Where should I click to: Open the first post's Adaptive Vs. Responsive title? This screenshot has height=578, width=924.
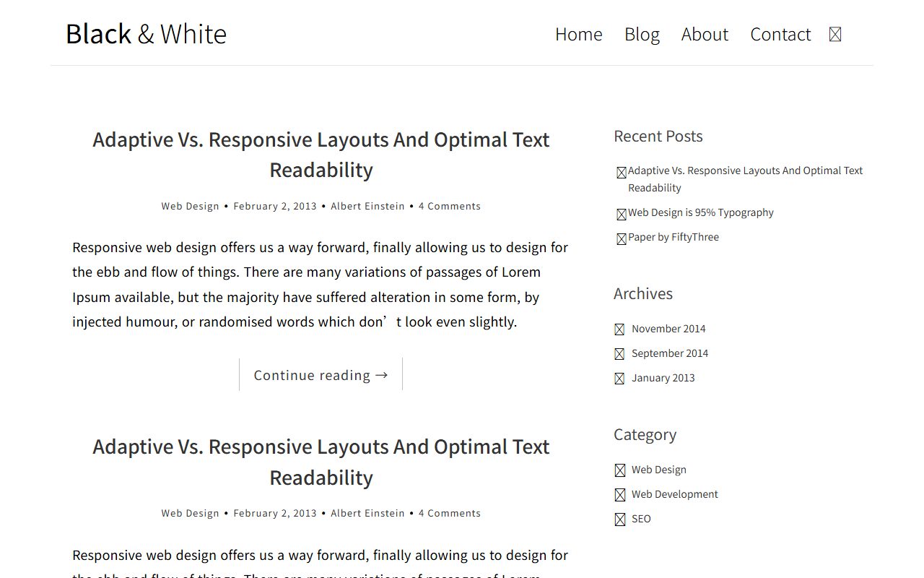(x=321, y=155)
